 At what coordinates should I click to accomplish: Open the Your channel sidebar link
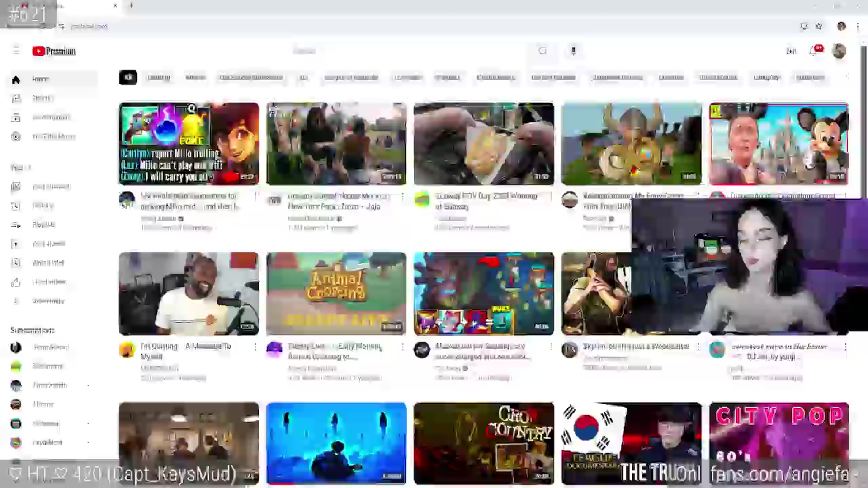53,187
